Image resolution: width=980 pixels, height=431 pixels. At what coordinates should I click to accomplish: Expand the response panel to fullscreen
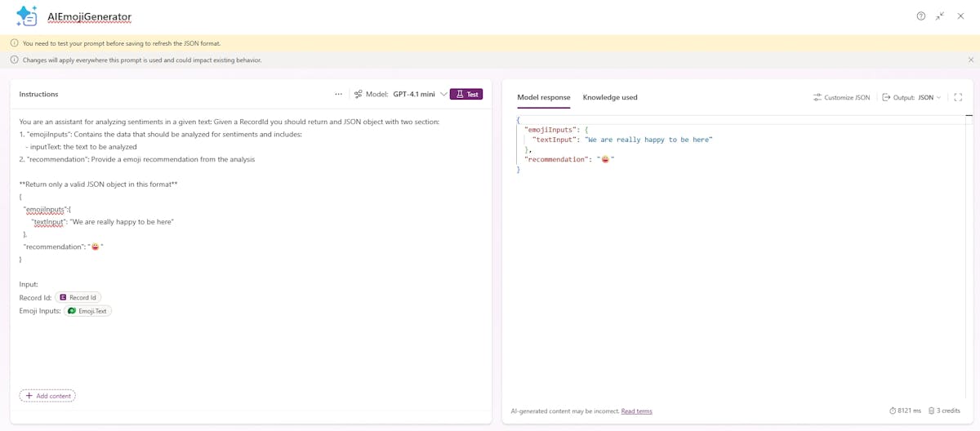(958, 97)
